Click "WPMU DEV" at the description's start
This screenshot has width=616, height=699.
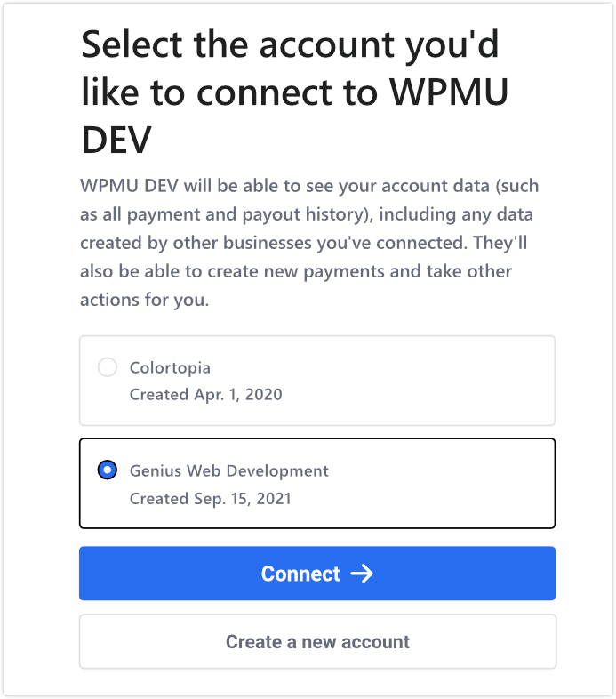pos(121,187)
